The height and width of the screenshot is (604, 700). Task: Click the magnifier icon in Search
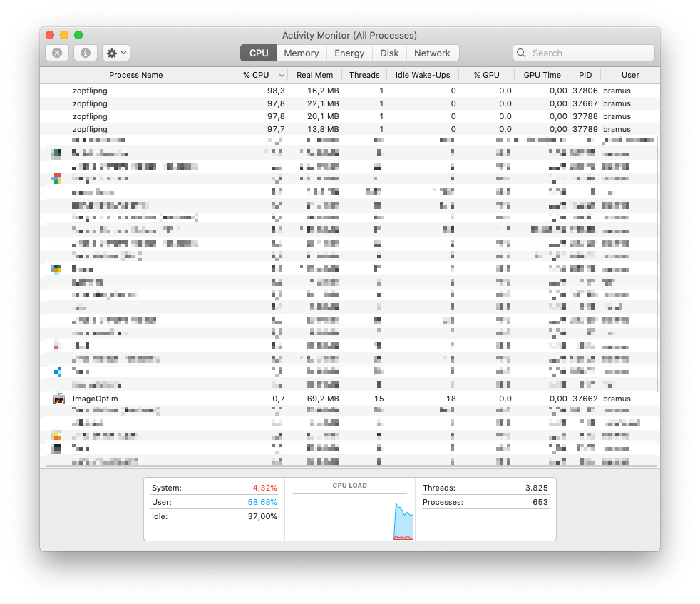click(x=521, y=53)
